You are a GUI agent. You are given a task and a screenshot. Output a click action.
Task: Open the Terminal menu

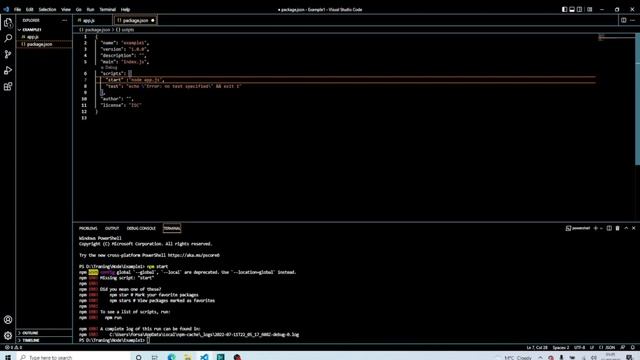tap(107, 9)
